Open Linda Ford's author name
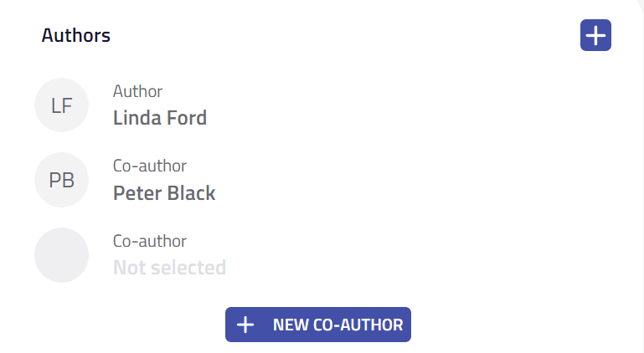 (160, 118)
